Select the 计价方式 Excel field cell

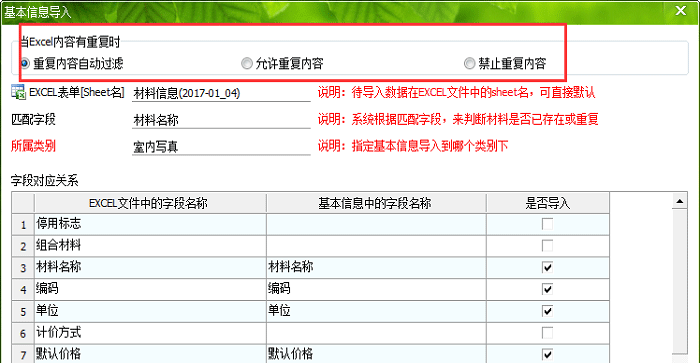pos(150,333)
